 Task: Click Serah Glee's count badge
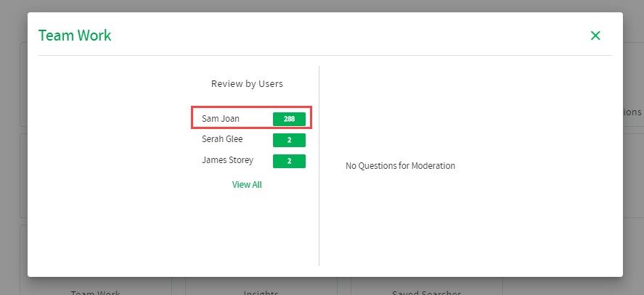coord(289,140)
